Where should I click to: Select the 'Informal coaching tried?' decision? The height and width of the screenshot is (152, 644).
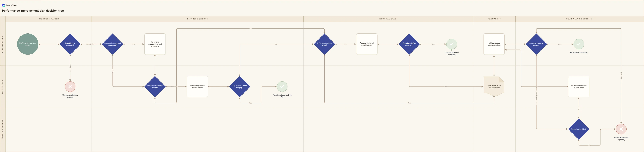[x=324, y=44]
